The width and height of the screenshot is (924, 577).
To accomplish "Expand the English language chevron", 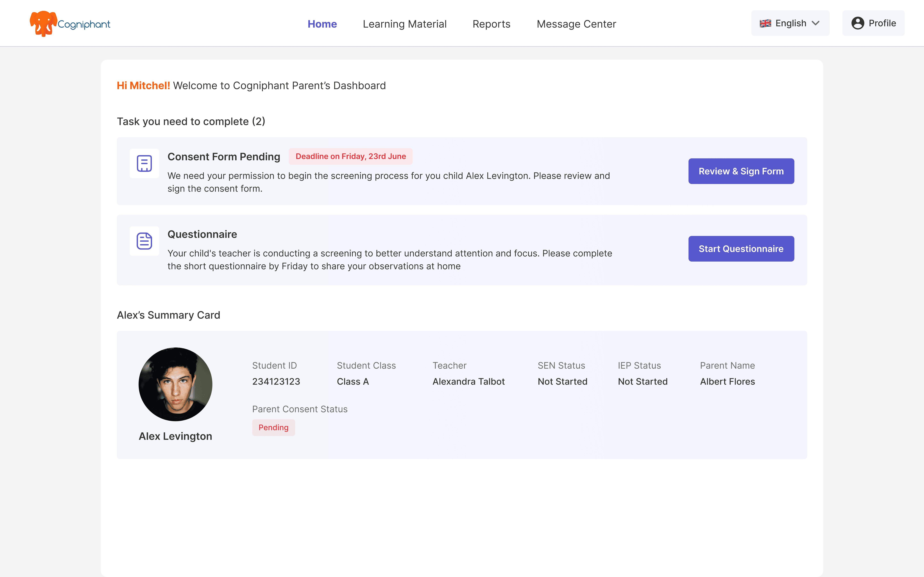I will pos(816,23).
